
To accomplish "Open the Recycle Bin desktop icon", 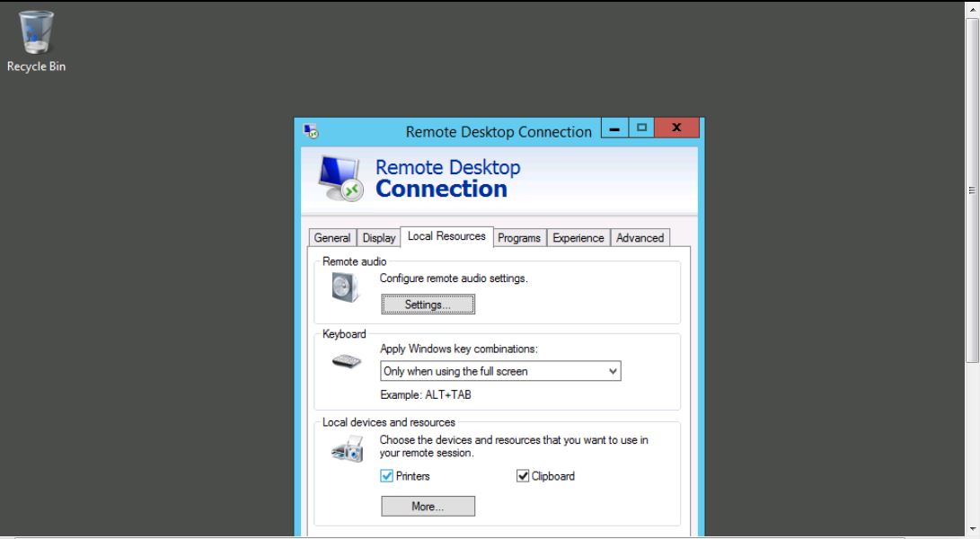I will 36,40.
